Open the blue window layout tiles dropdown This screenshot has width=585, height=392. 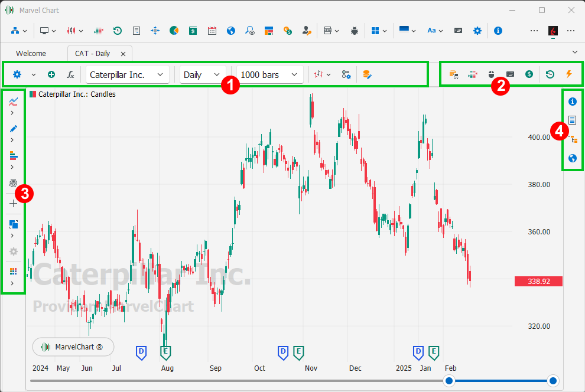pyautogui.click(x=379, y=31)
